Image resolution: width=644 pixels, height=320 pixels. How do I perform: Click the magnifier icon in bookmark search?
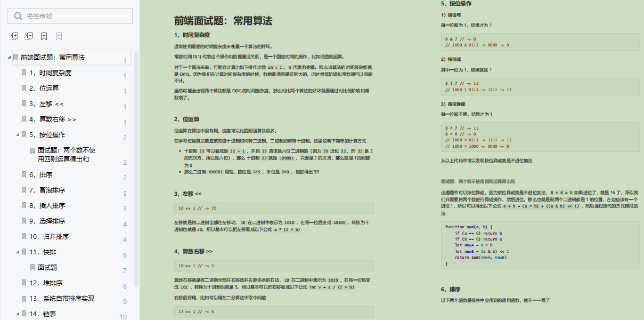point(18,16)
